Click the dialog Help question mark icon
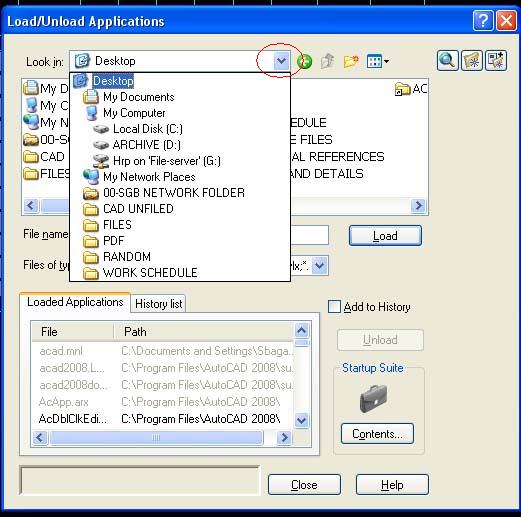The height and width of the screenshot is (517, 521). (x=483, y=21)
